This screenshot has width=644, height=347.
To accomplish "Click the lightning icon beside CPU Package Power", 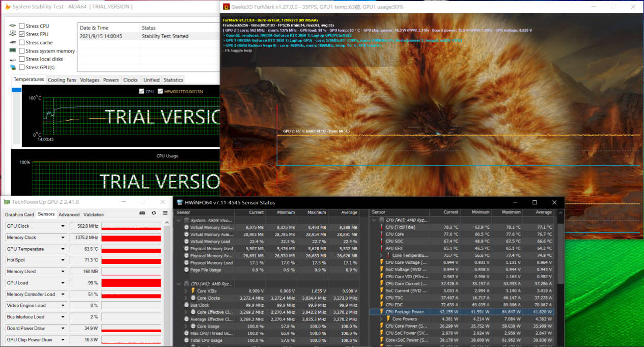I will click(x=381, y=312).
